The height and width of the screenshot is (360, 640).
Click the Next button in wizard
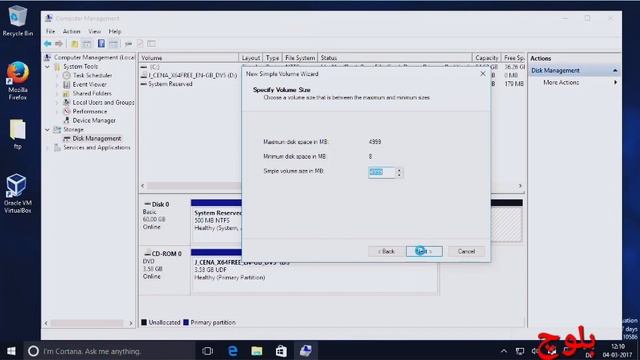point(424,251)
